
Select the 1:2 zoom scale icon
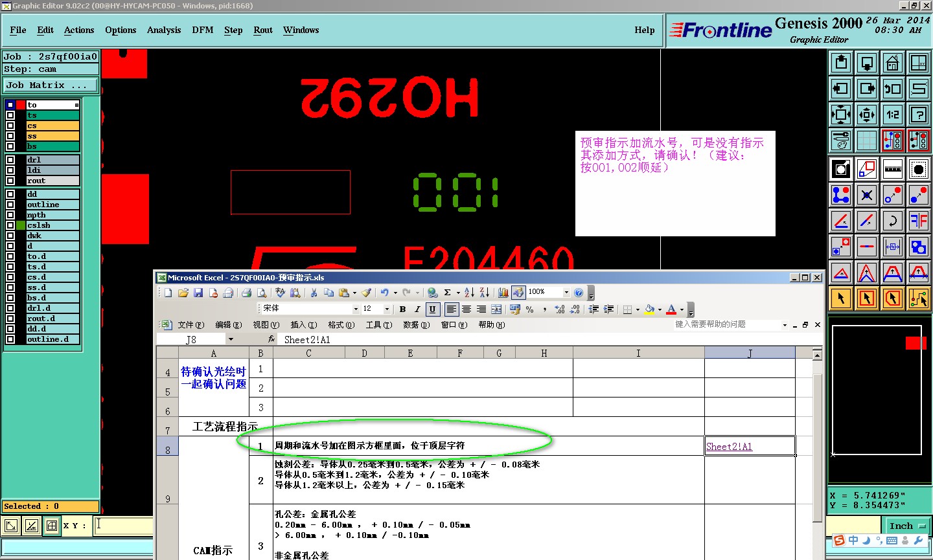click(x=893, y=115)
